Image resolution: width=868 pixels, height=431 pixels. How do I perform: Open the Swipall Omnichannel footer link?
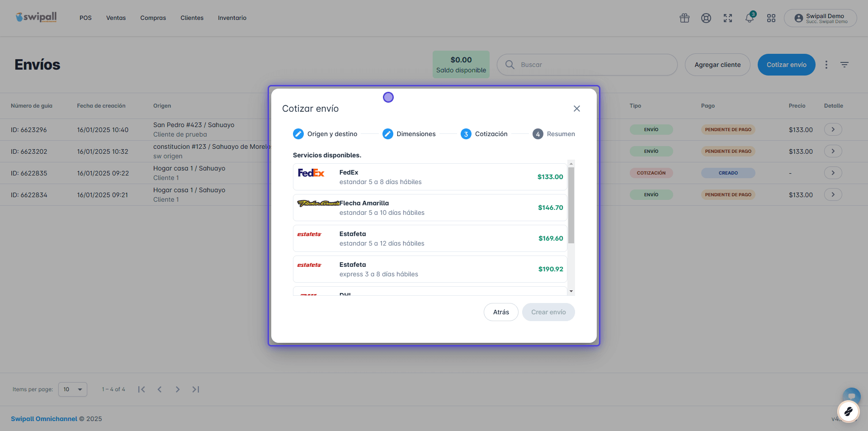coord(44,419)
